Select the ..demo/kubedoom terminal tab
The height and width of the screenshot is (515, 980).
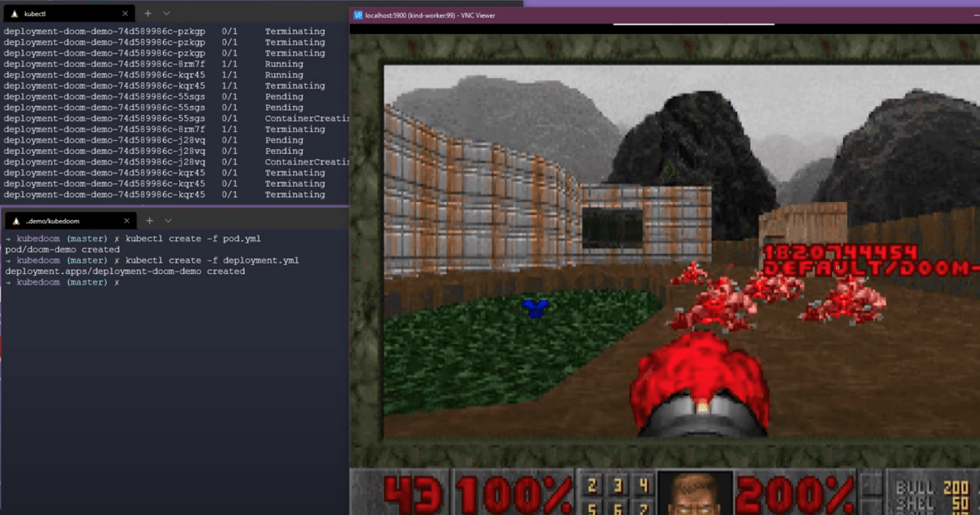(x=70, y=220)
